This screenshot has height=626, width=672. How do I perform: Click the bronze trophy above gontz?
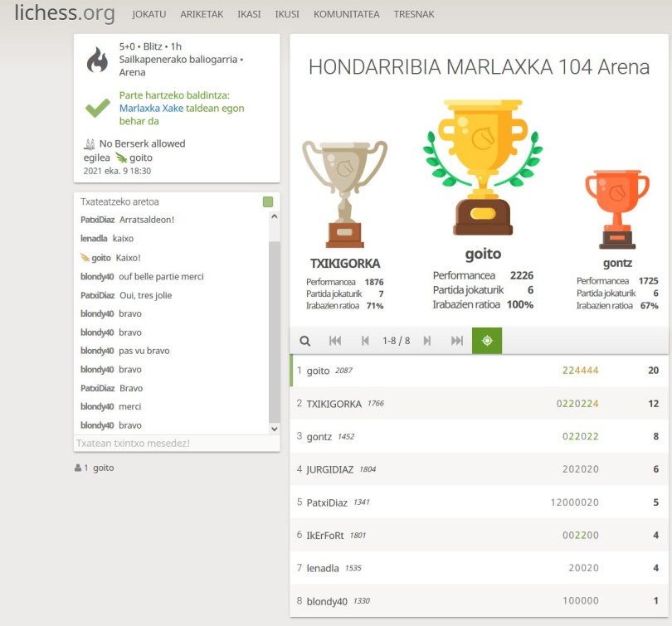pos(616,208)
